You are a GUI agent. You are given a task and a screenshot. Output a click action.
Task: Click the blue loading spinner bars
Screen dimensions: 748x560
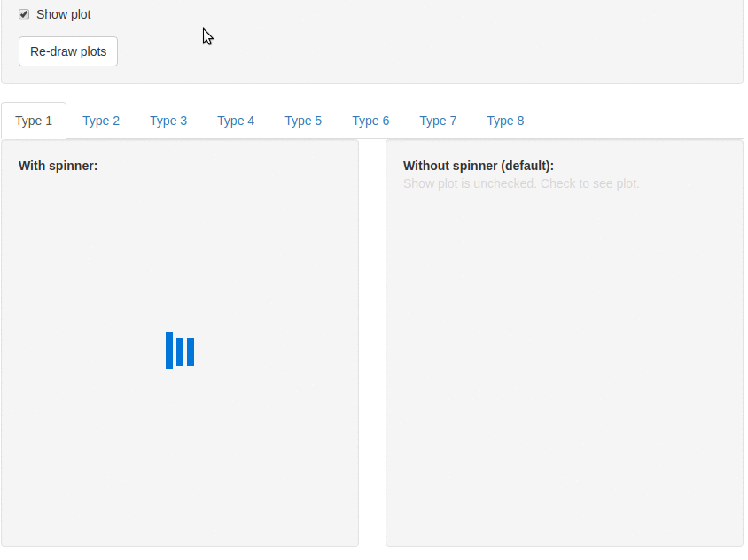click(180, 351)
